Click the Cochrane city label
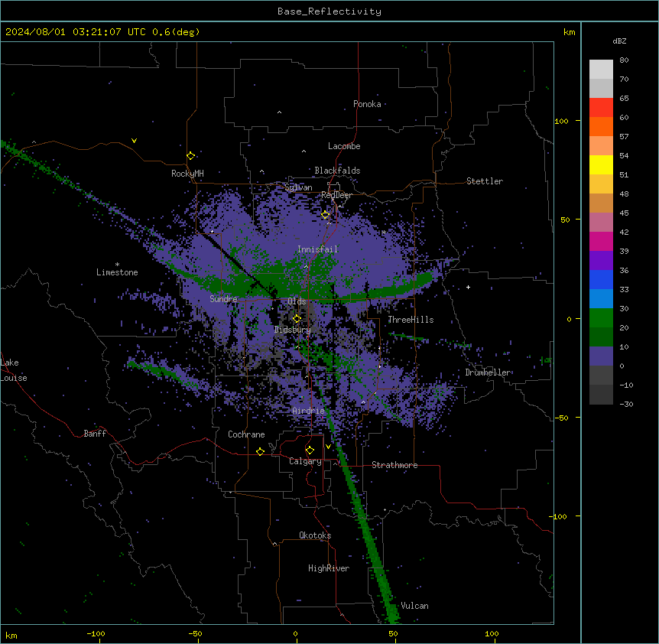 point(246,434)
